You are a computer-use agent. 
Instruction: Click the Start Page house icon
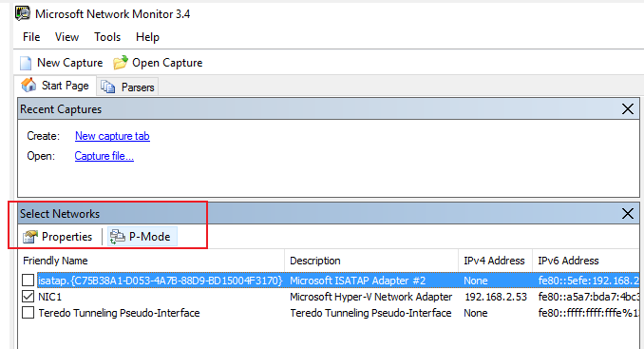point(28,85)
